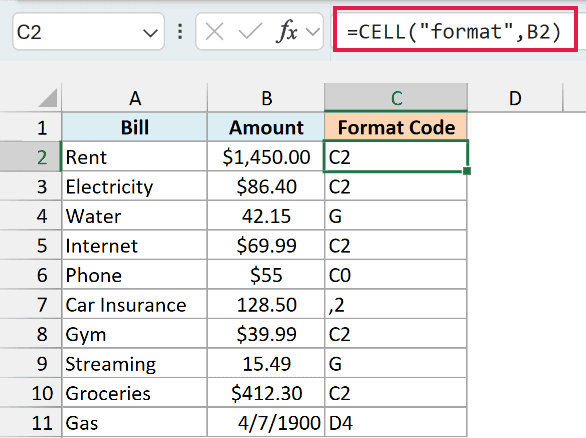Click the $412.30 amount cell
Image resolution: width=586 pixels, height=438 pixels.
point(266,393)
